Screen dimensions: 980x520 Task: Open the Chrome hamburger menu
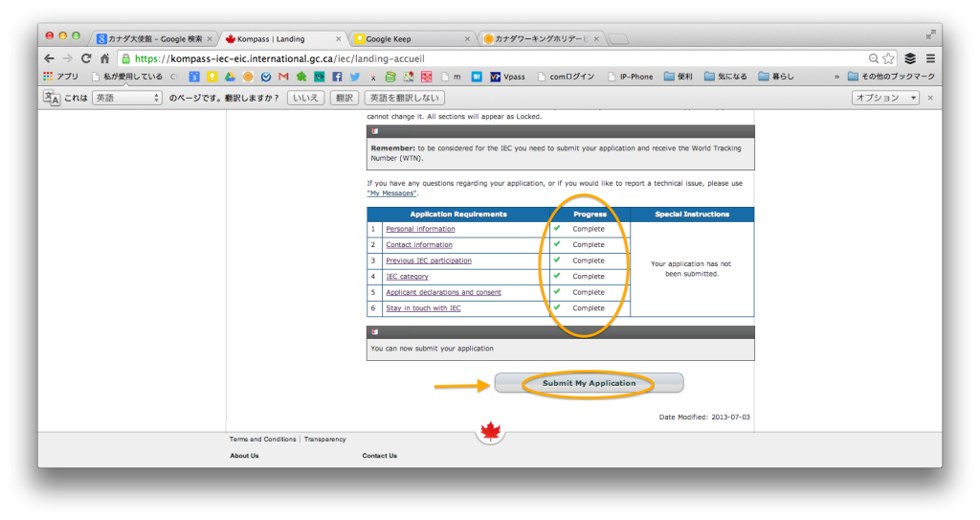[x=930, y=58]
